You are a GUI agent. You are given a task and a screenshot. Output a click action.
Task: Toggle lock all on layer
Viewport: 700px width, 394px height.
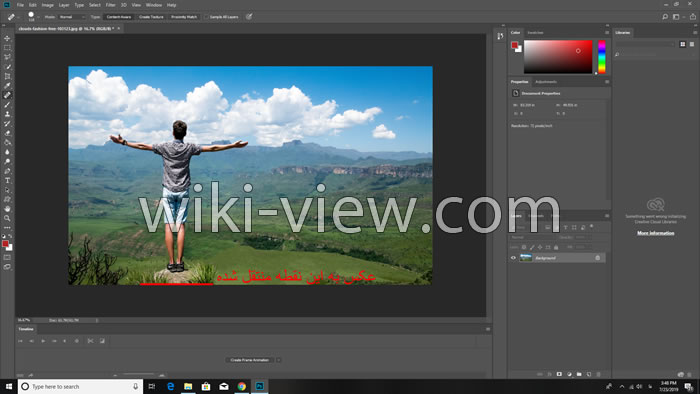pyautogui.click(x=556, y=247)
